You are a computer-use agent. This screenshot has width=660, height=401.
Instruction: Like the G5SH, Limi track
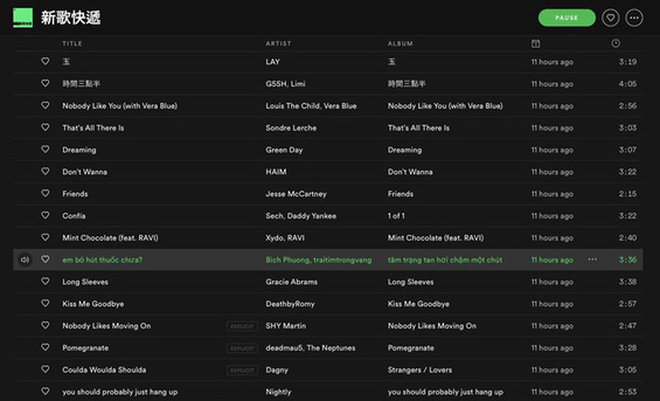(x=45, y=83)
